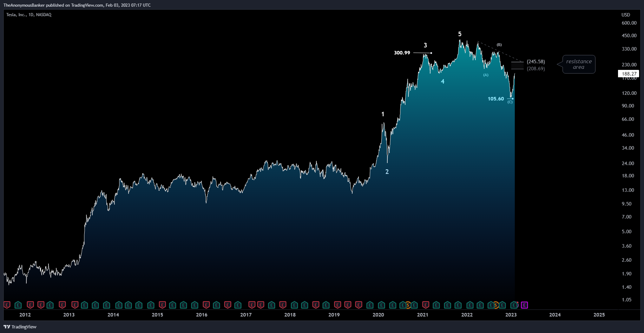Click the 2023 year label

[x=511, y=315]
